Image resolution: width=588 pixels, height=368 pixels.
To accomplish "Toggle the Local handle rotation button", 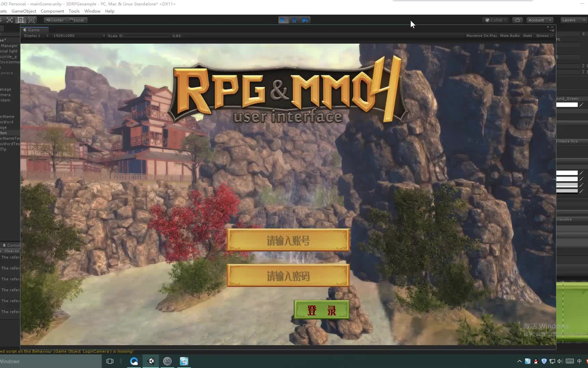I will point(77,20).
